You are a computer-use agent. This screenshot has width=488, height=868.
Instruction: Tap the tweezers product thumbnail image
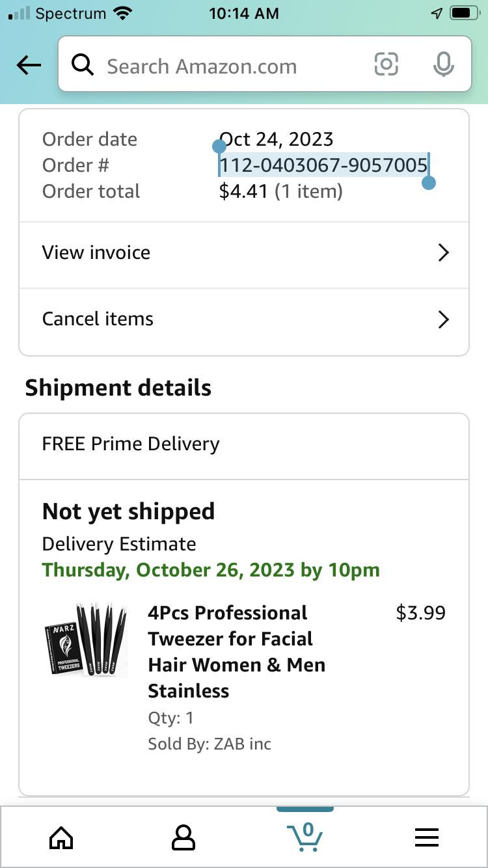[85, 639]
